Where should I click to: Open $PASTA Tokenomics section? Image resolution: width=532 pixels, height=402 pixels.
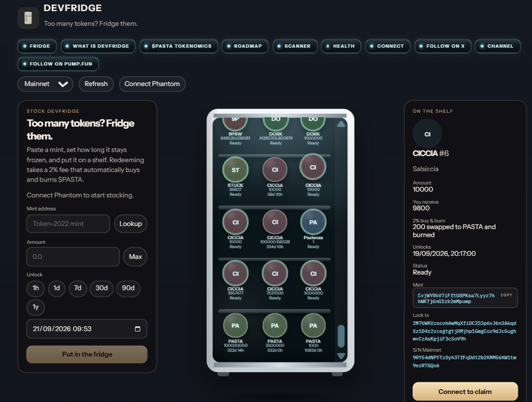pos(179,46)
